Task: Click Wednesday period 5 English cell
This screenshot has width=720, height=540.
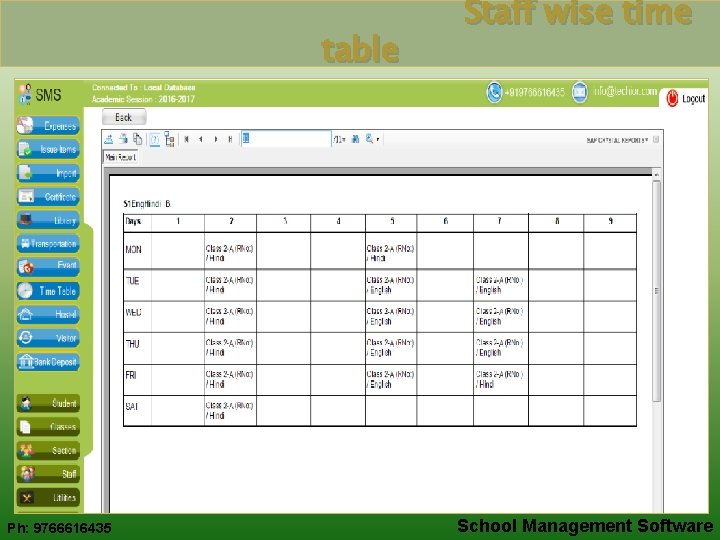Action: coord(391,316)
